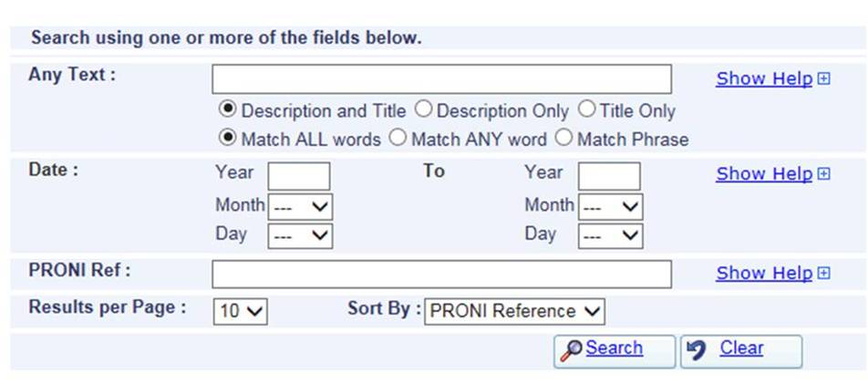Open the start date Day dropdown
The image size is (868, 384).
tap(300, 235)
